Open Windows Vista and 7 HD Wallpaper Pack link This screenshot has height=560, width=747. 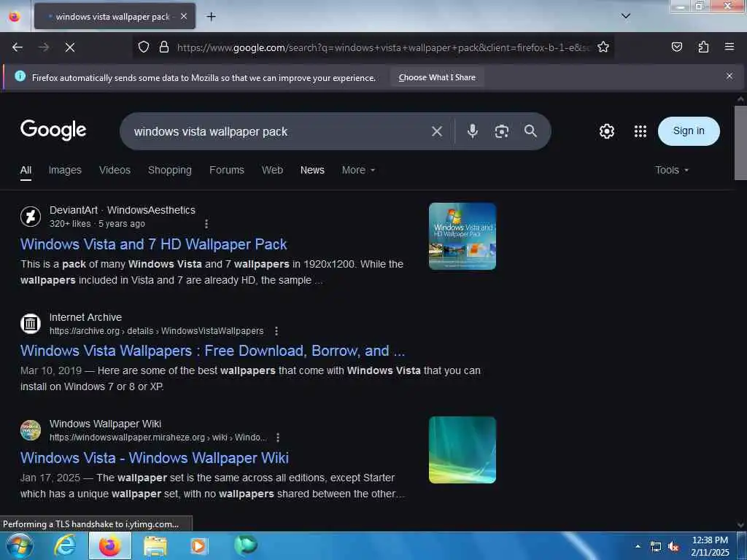(153, 244)
